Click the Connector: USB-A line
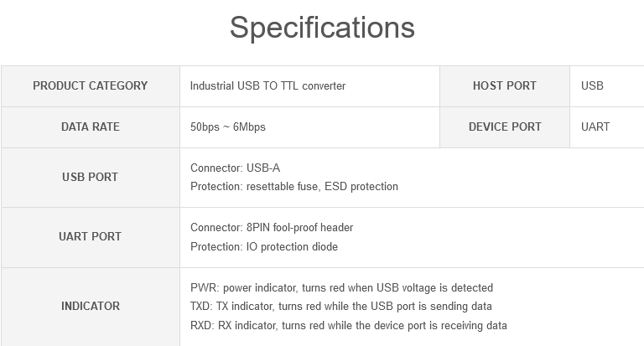Viewport: 644px width, 346px height. [x=236, y=168]
